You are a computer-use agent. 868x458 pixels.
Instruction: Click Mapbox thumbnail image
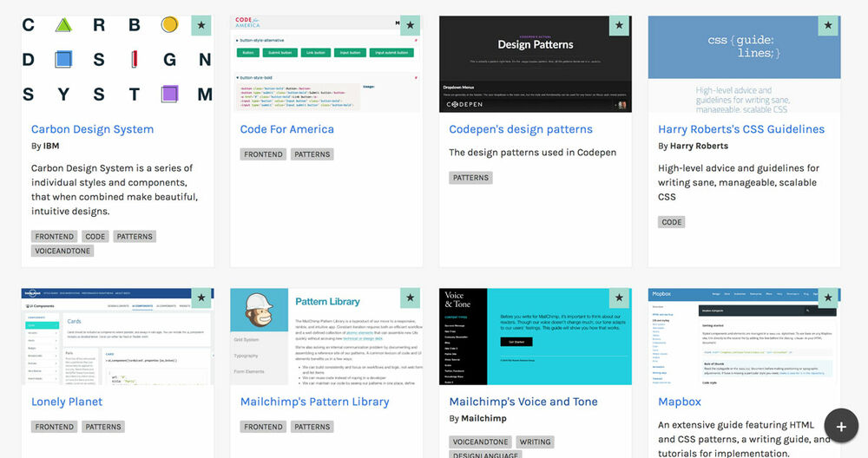[744, 337]
